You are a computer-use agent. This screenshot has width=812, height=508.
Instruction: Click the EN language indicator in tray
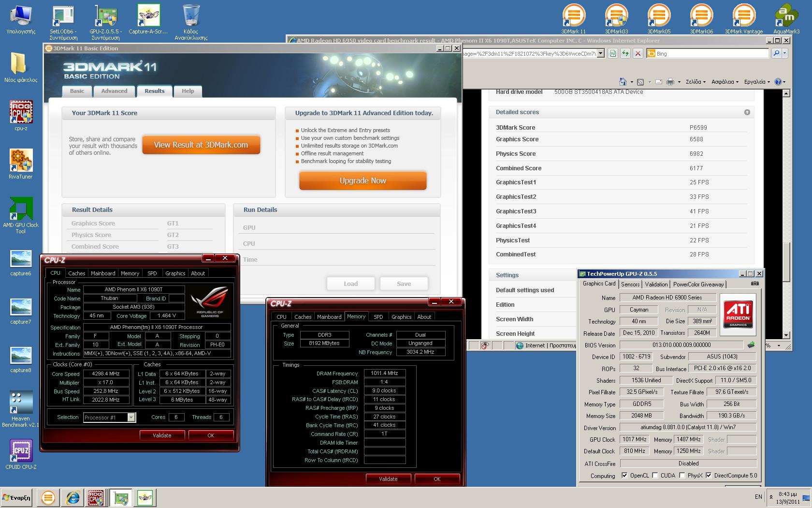pyautogui.click(x=758, y=496)
